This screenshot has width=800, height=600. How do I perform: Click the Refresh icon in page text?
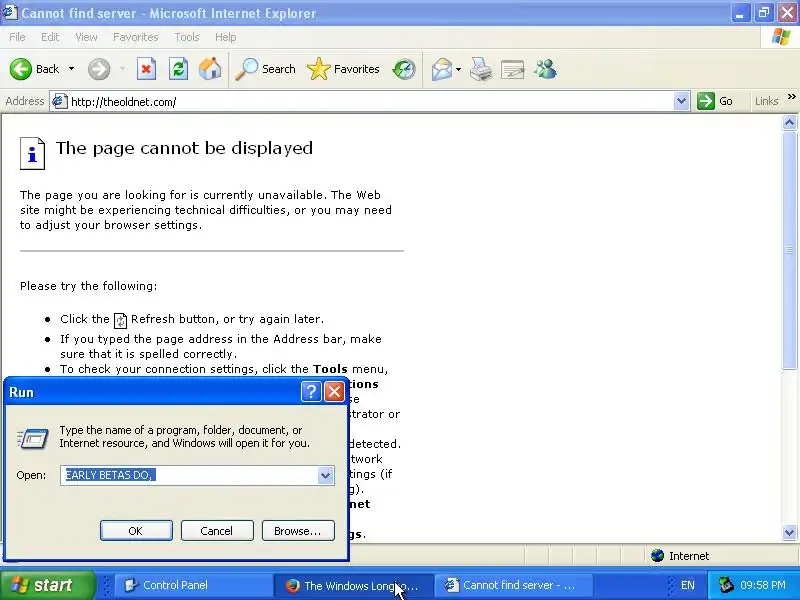click(120, 320)
